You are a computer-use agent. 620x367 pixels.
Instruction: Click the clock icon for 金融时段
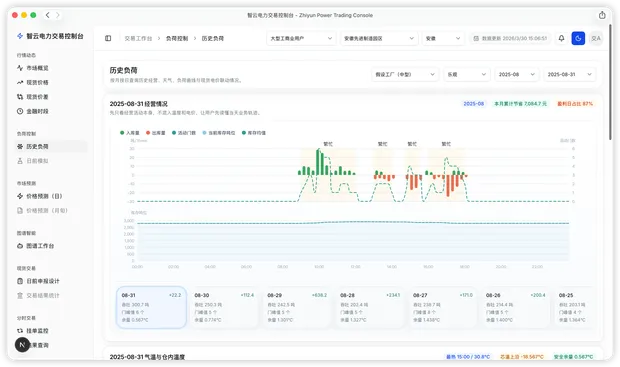coord(20,111)
